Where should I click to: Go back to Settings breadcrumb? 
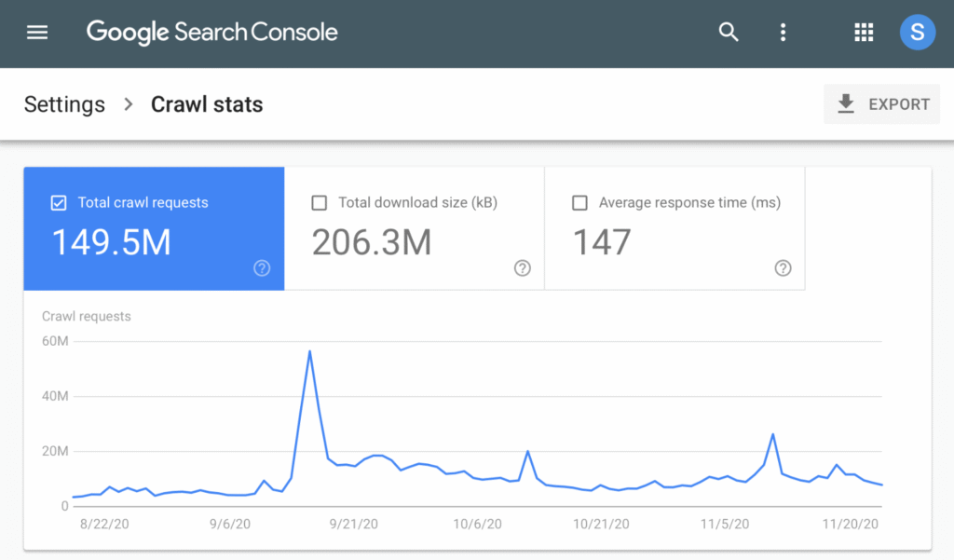64,104
